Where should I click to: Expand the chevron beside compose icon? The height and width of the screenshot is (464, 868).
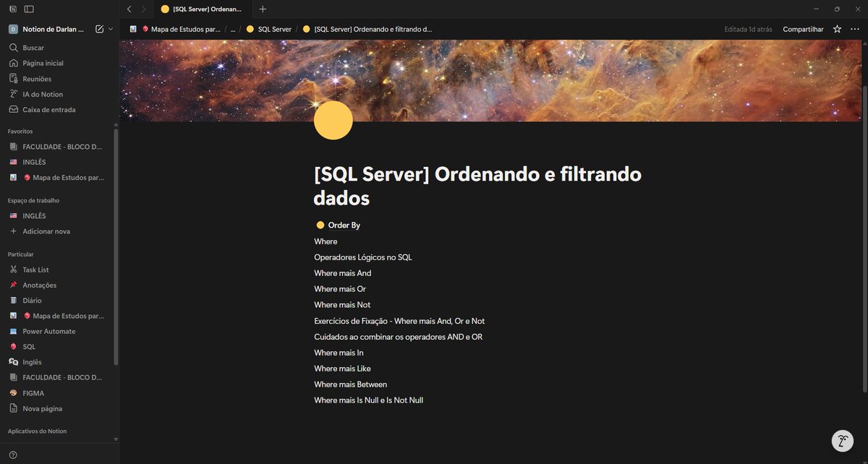[111, 29]
